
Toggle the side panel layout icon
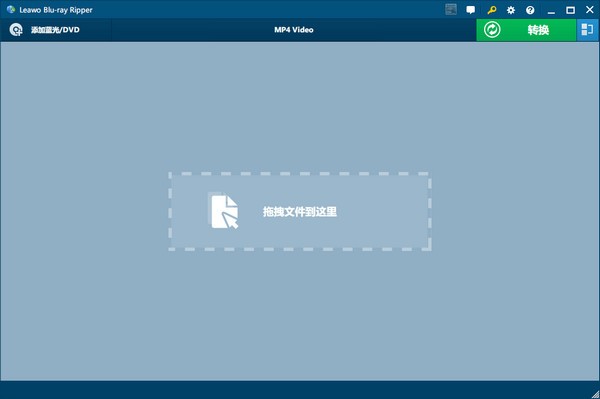[x=587, y=29]
